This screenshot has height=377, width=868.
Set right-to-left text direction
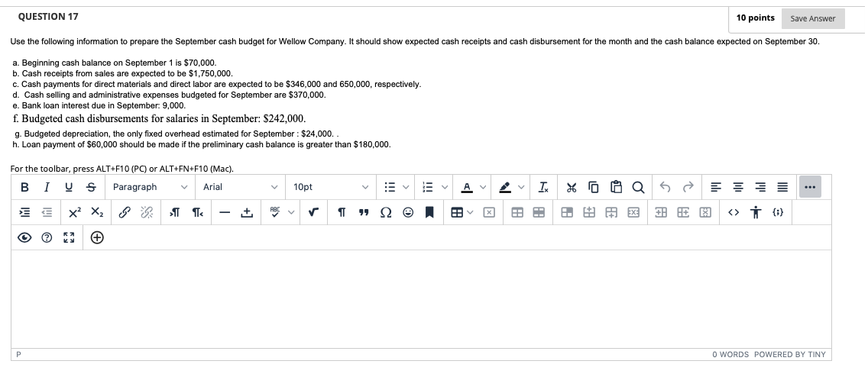pos(196,212)
